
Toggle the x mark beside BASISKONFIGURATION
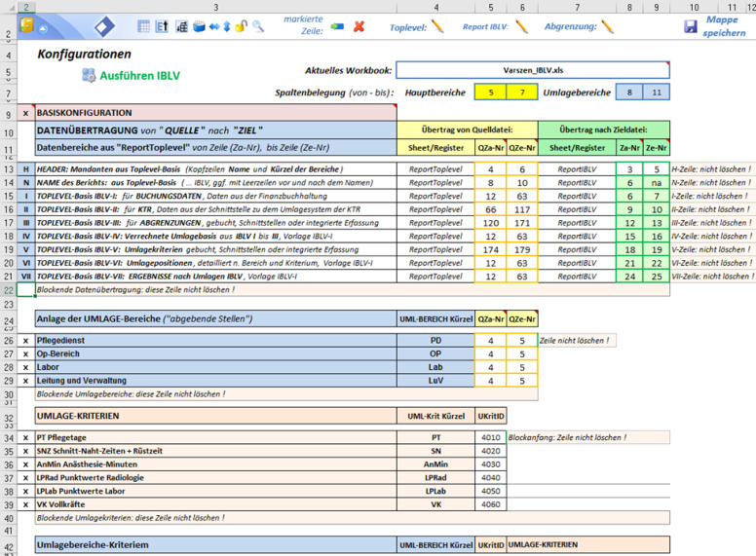point(25,113)
